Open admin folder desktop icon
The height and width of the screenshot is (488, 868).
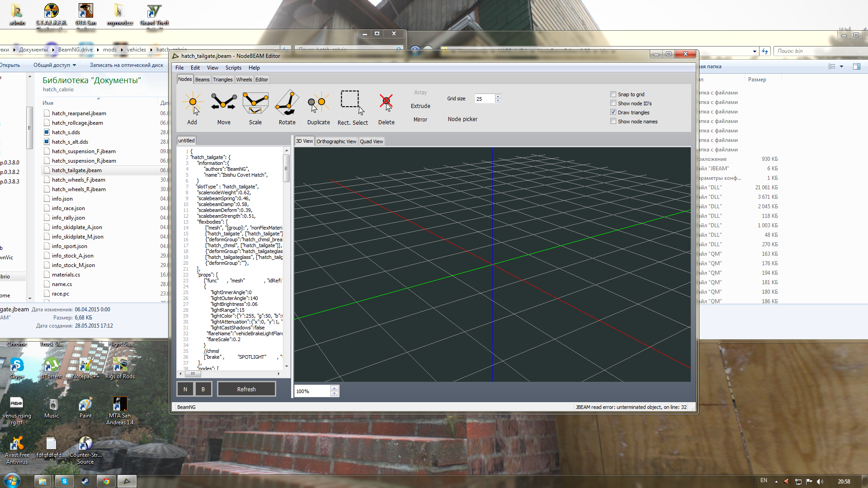click(x=17, y=14)
